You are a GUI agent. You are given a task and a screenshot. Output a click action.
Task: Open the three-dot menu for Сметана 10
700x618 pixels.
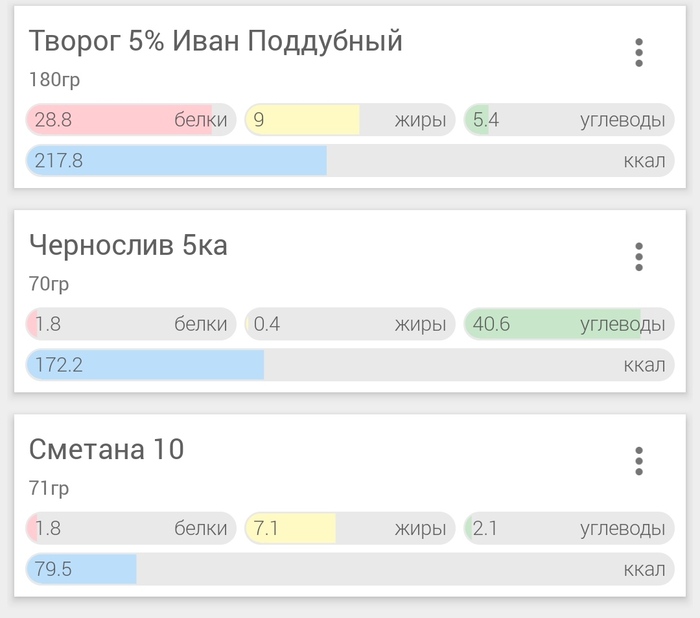click(639, 461)
